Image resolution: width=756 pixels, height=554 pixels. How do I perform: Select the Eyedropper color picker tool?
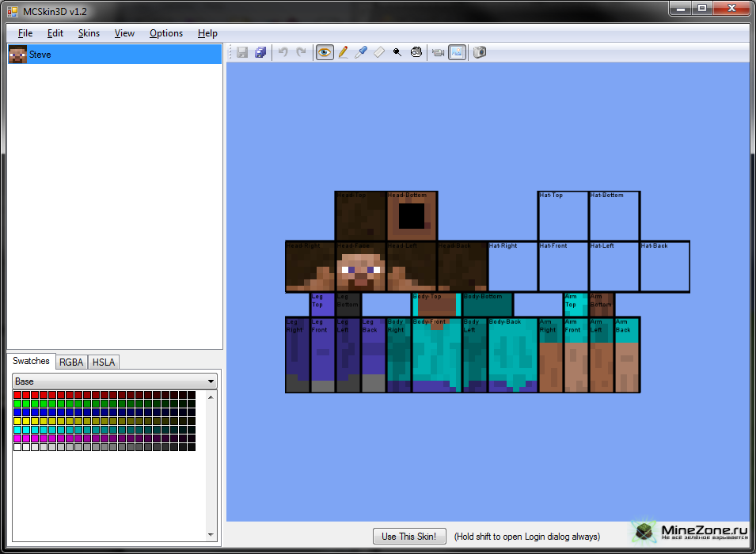361,52
